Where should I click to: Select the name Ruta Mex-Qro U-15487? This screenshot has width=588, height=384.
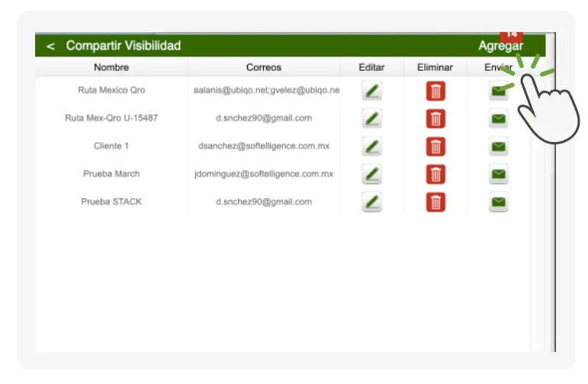coord(111,118)
